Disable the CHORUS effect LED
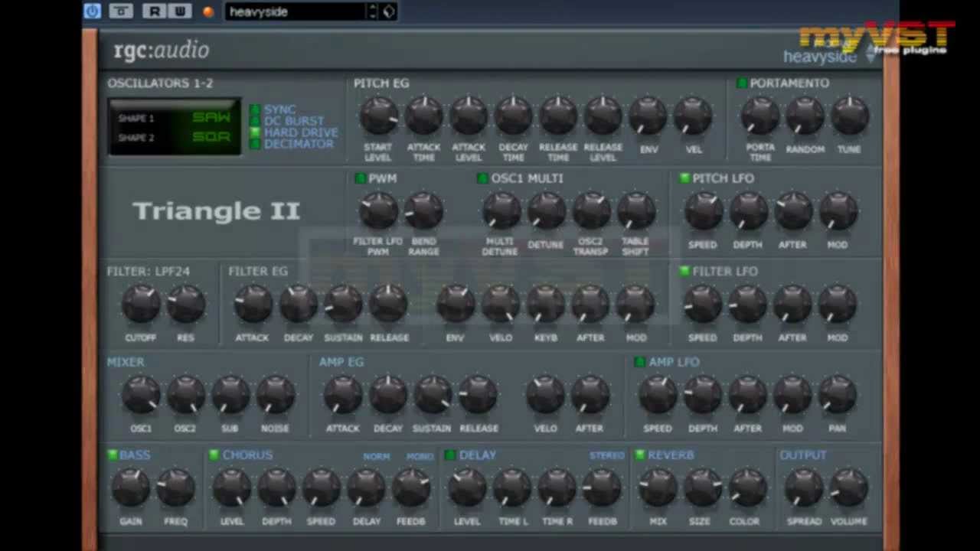This screenshot has width=980, height=551. [214, 455]
